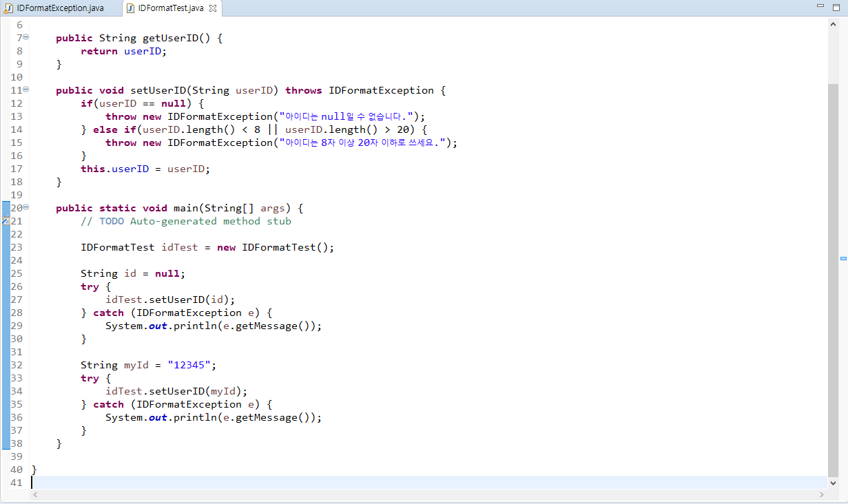Collapse the setUserID method fold at line 11
The width and height of the screenshot is (848, 504).
[x=26, y=89]
